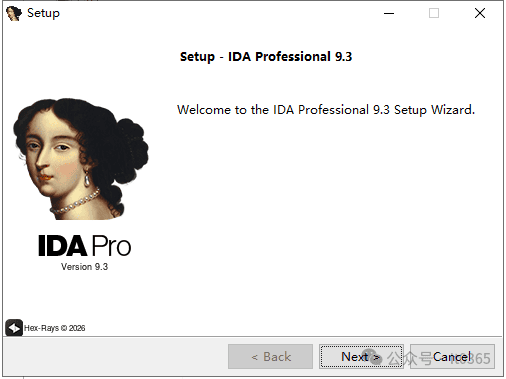506x379 pixels.
Task: Click the Hex-Rays © 2026 copyright text
Action: tap(55, 328)
